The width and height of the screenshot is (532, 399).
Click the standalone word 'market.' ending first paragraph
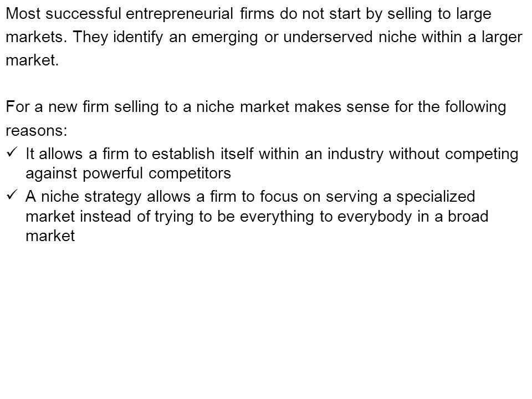point(32,60)
